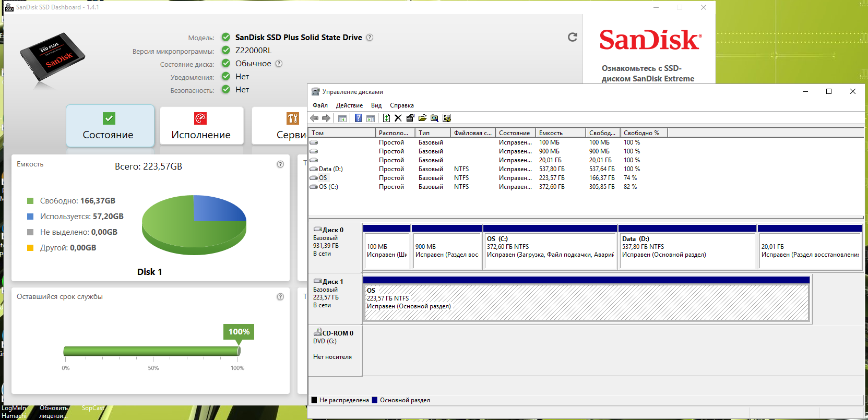Viewport: 868px width, 420px height.
Task: Click the SopCast desktop shortcut label
Action: (93, 408)
